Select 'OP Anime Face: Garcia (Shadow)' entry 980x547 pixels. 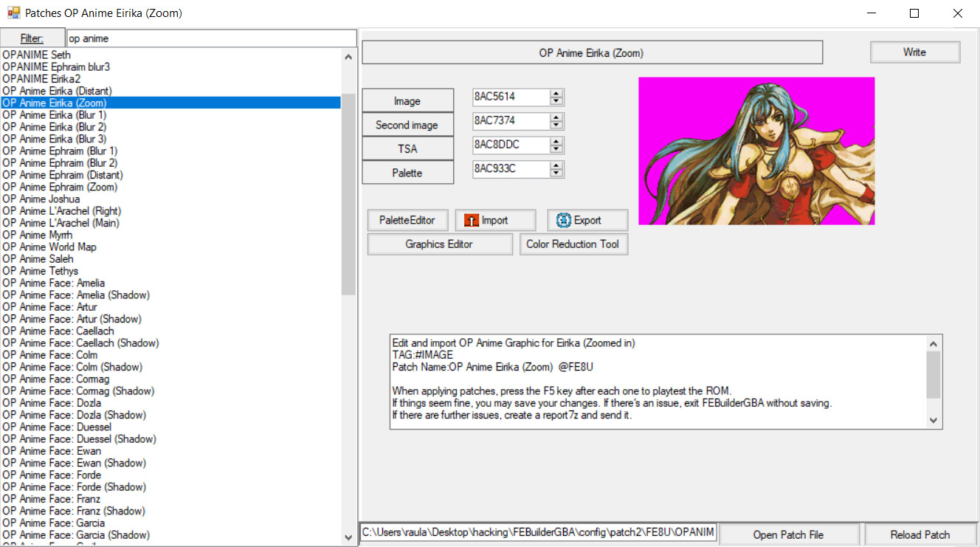coord(171,535)
